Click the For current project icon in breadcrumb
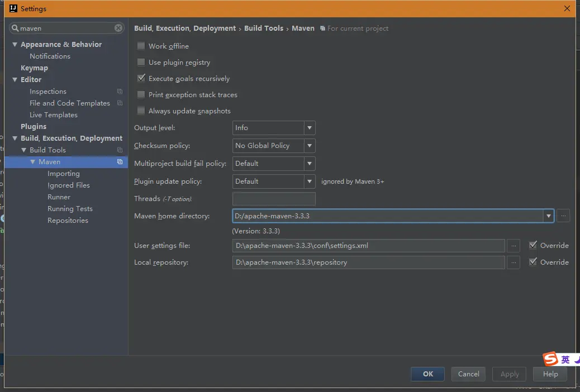 click(322, 28)
